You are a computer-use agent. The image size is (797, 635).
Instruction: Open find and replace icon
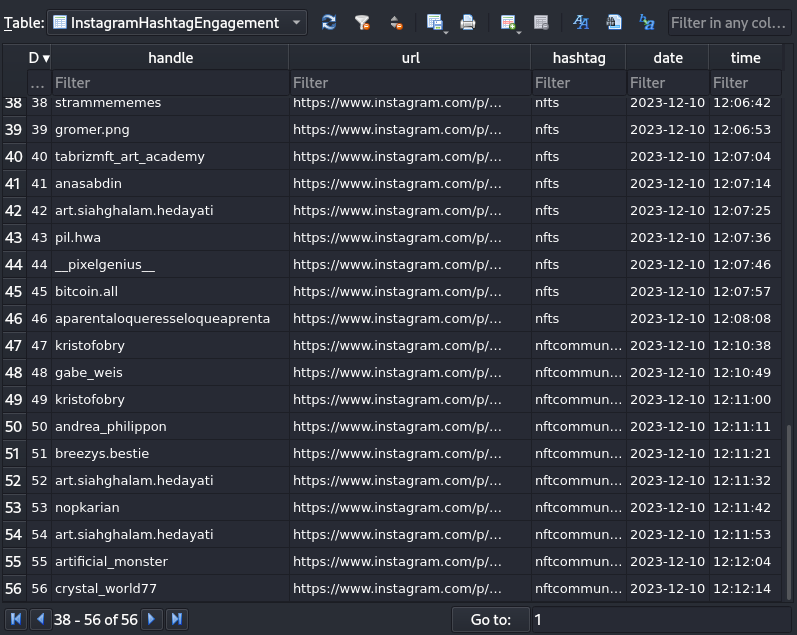(x=647, y=22)
